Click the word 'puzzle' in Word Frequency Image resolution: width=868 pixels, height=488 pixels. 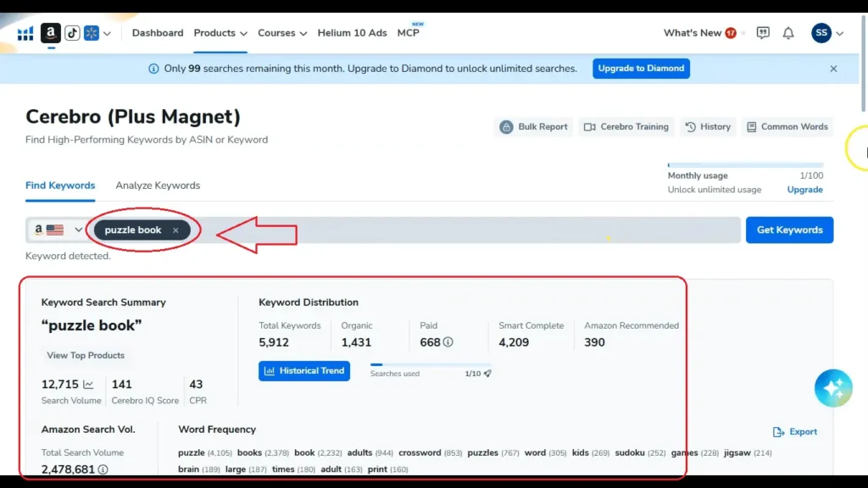click(x=192, y=452)
